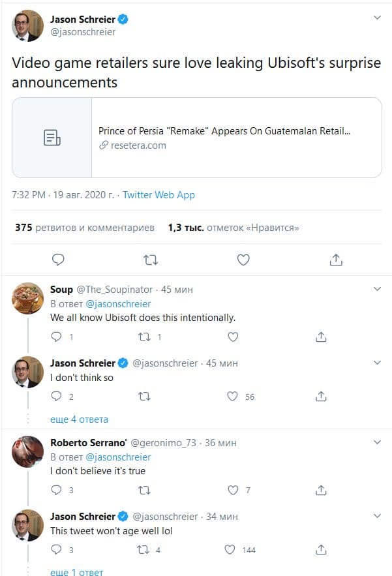Open options chevron on Soup's tweet
392x576 pixels.
click(377, 288)
